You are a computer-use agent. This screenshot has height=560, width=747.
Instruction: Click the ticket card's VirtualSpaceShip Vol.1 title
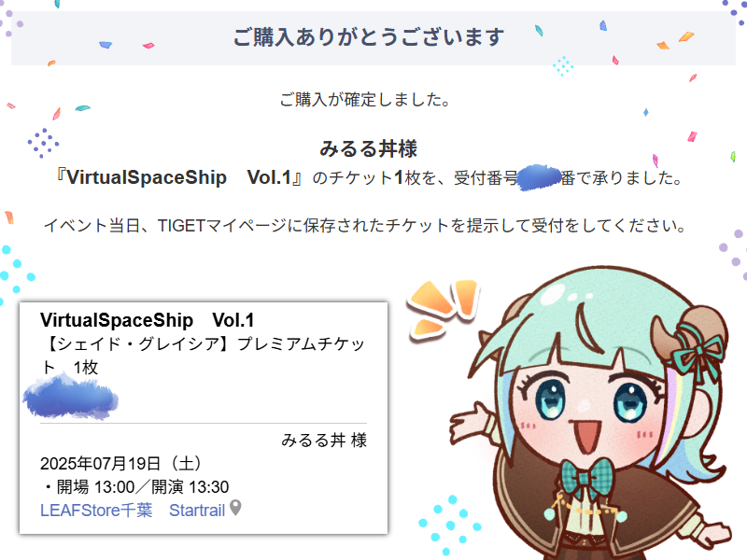[x=148, y=320]
